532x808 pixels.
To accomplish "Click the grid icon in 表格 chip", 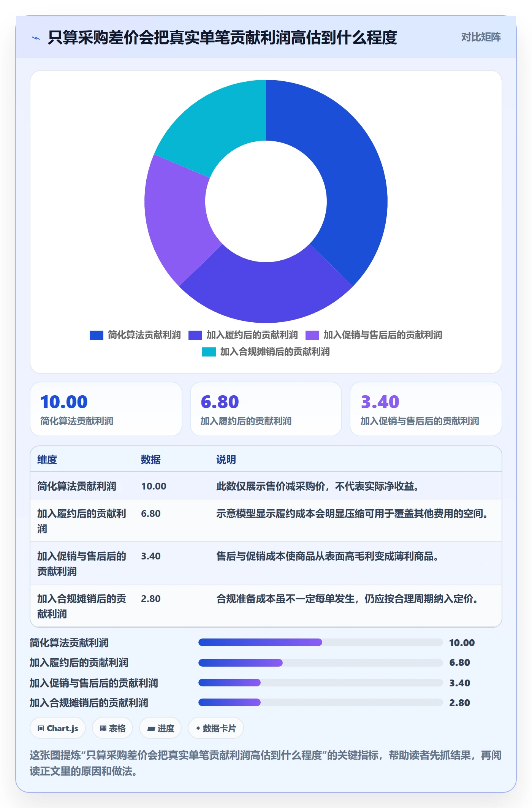I will point(103,729).
